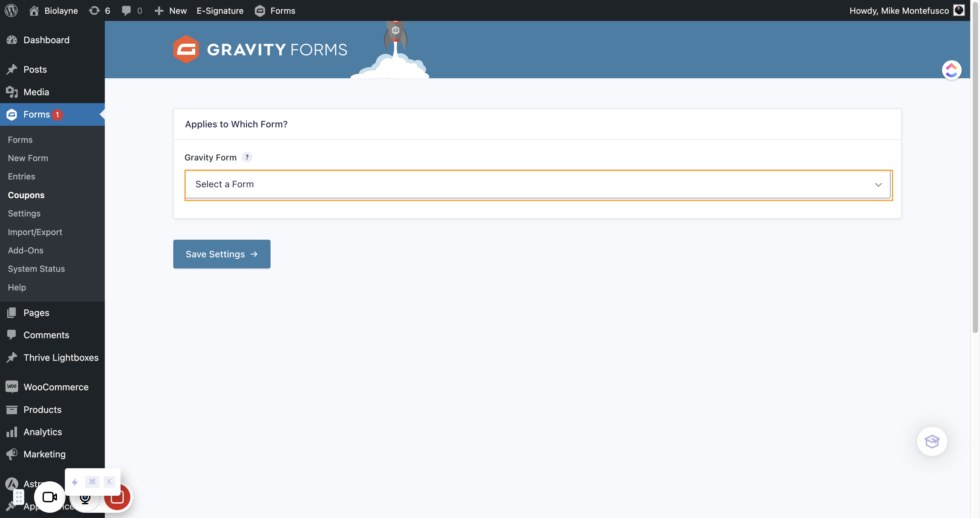Click the Marketing megaphone icon
The width and height of the screenshot is (980, 518).
point(12,454)
